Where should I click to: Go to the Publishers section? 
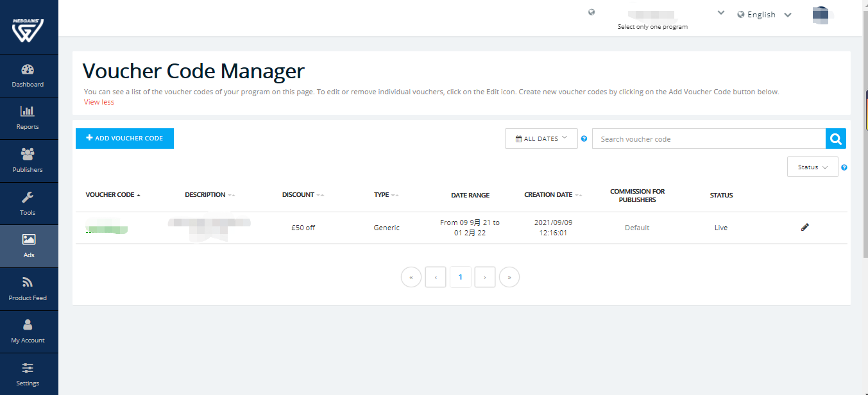[x=29, y=161]
